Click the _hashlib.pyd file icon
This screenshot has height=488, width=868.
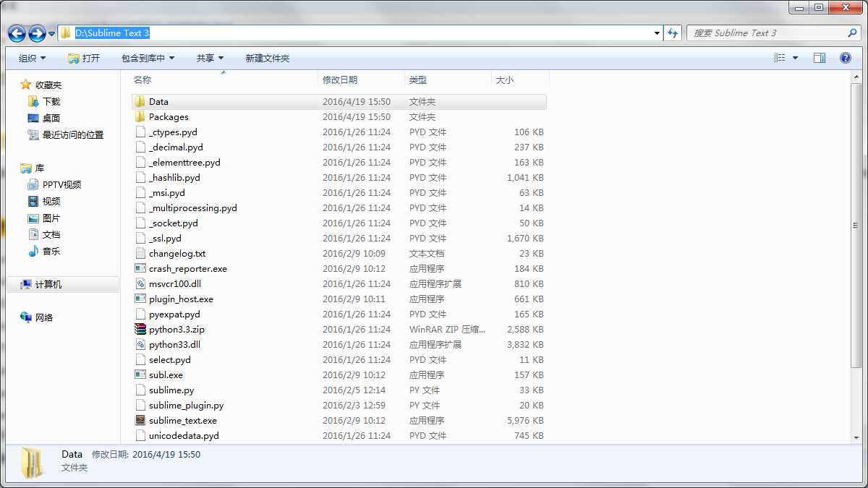140,178
